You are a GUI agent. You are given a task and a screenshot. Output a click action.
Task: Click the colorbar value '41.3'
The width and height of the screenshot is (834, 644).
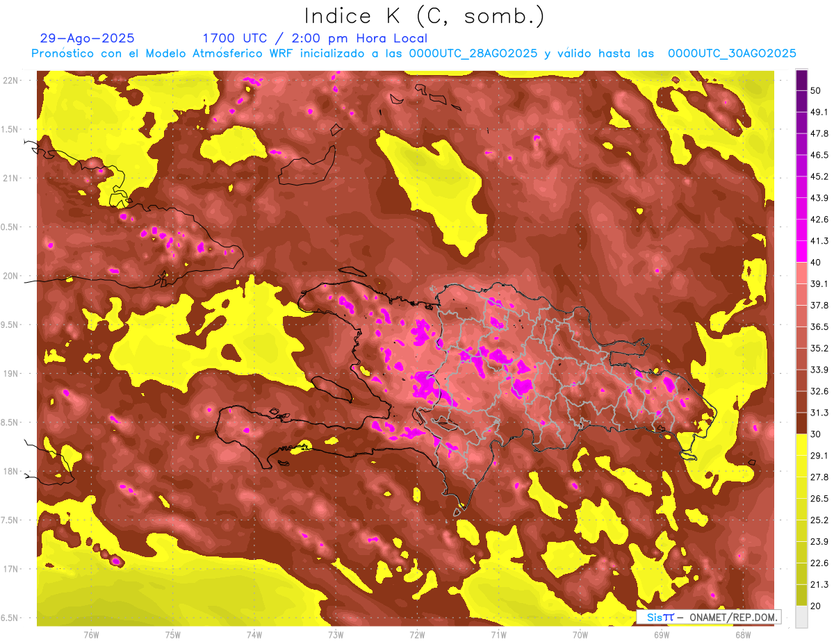[x=819, y=241]
